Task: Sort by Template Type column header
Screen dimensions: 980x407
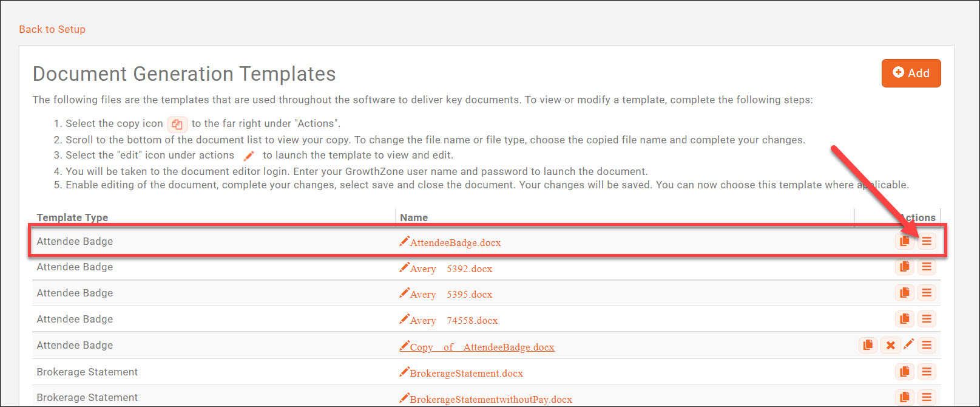Action: coord(72,217)
